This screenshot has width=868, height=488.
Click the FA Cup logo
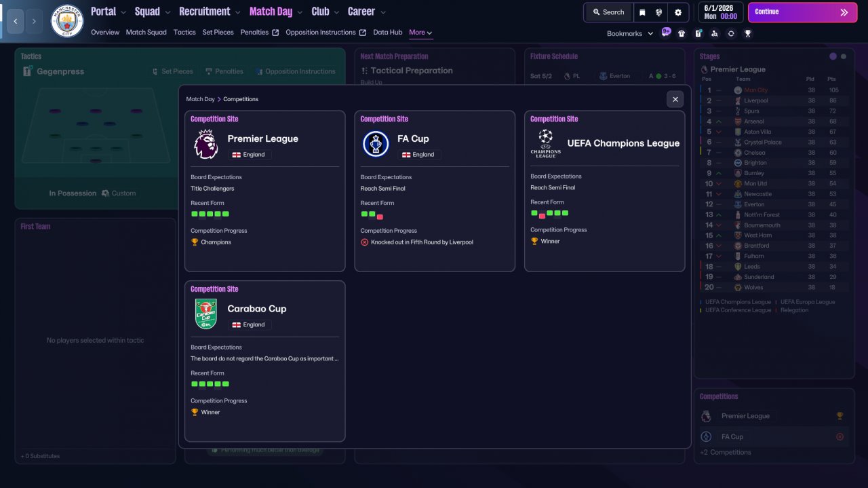pos(376,144)
